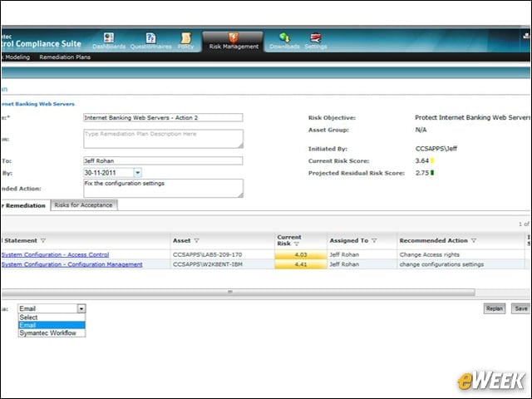Viewport: 532px width, 399px height.
Task: Click the Recommended Action filter icon
Action: click(474, 240)
